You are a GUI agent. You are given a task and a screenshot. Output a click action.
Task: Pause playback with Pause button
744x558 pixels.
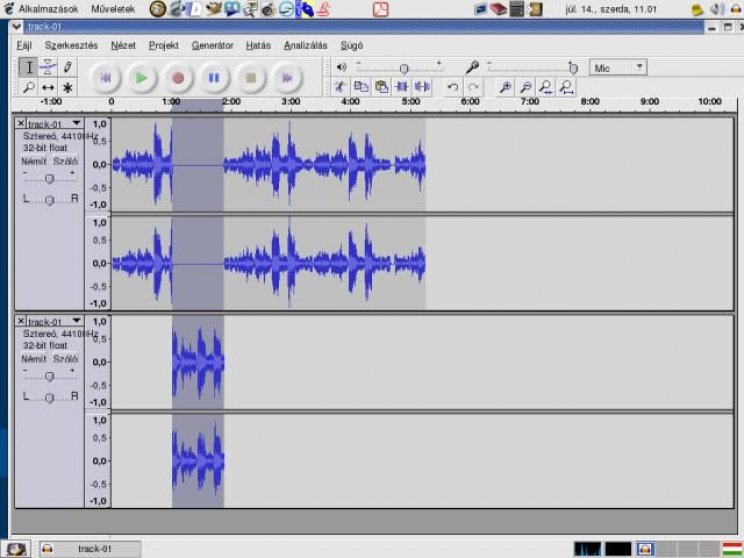pos(214,78)
